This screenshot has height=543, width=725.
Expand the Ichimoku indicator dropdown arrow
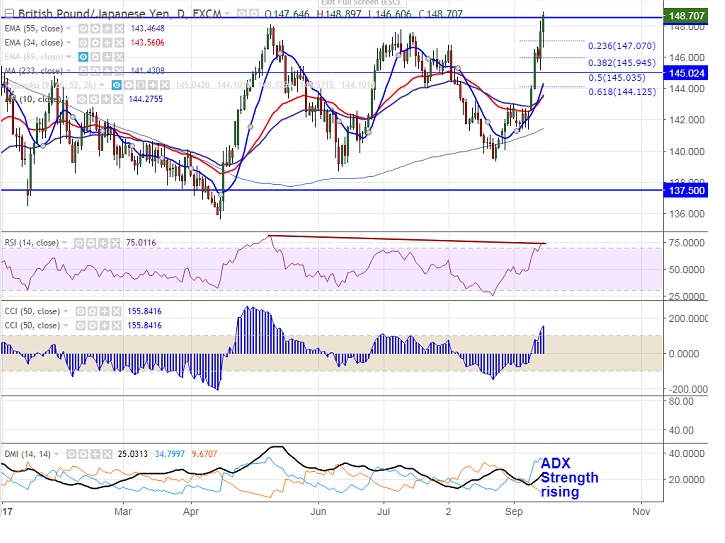[x=102, y=85]
